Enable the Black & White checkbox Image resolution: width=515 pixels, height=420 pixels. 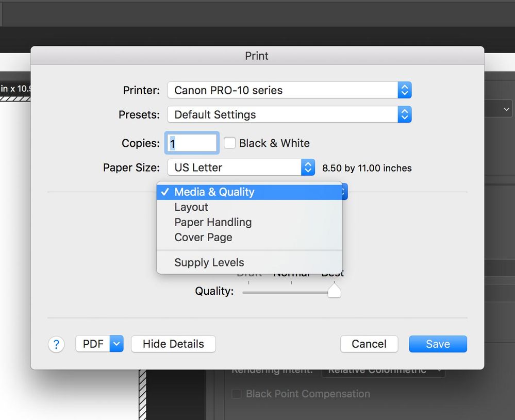point(230,143)
